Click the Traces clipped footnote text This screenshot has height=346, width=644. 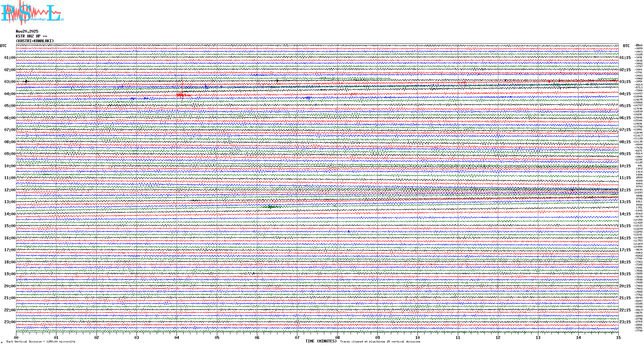pos(380,342)
